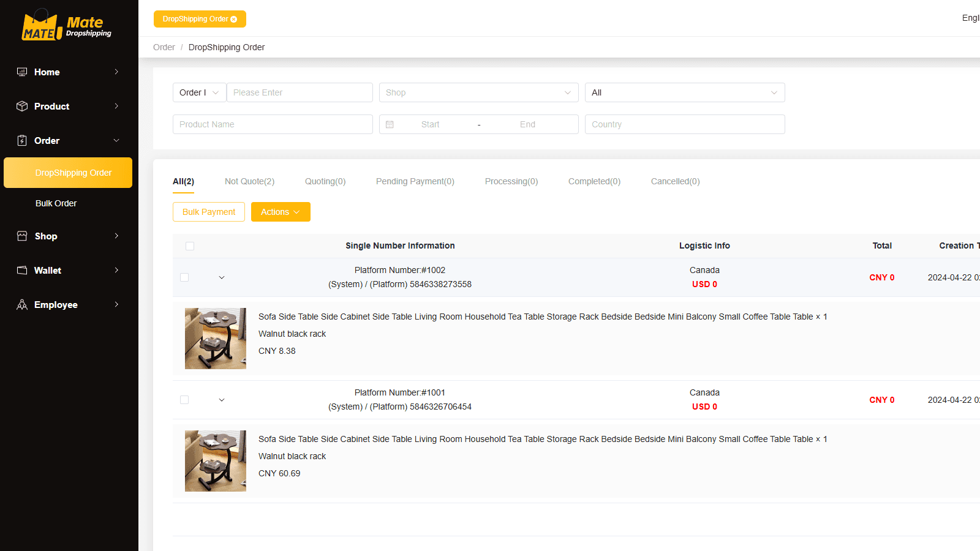The image size is (980, 551).
Task: Open the Shop dropdown filter
Action: (479, 92)
